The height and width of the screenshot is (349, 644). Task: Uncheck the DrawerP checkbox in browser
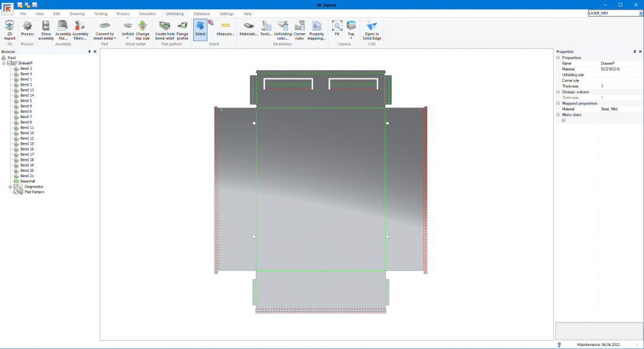point(9,63)
